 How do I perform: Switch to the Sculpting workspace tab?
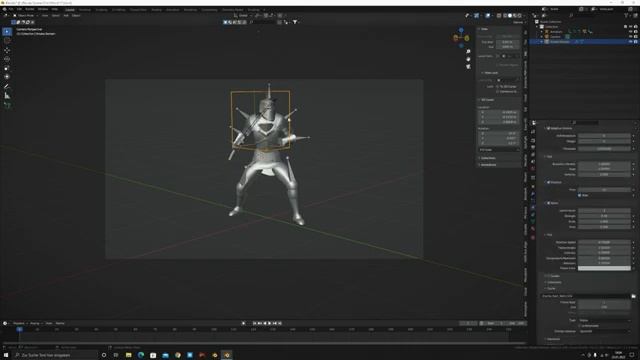(x=101, y=9)
